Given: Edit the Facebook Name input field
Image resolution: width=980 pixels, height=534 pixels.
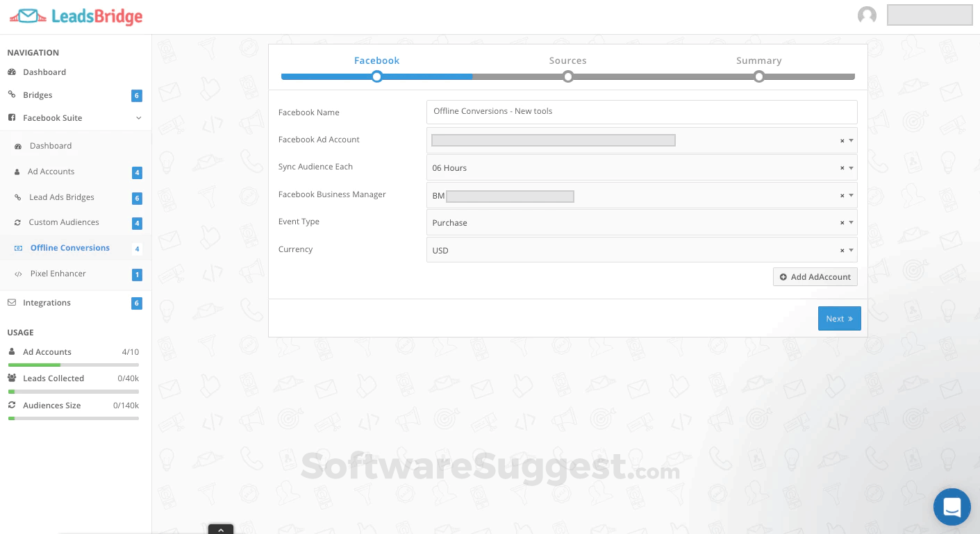Looking at the screenshot, I should 642,112.
